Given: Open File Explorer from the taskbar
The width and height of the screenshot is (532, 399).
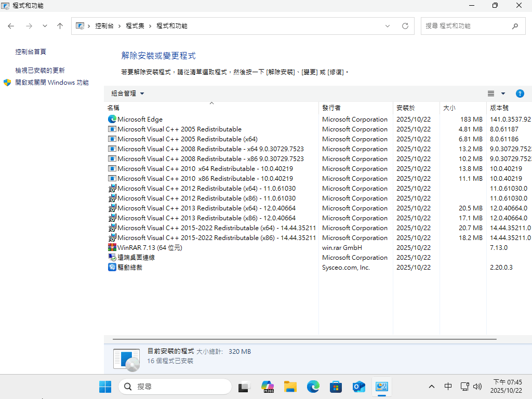Looking at the screenshot, I should [290, 387].
